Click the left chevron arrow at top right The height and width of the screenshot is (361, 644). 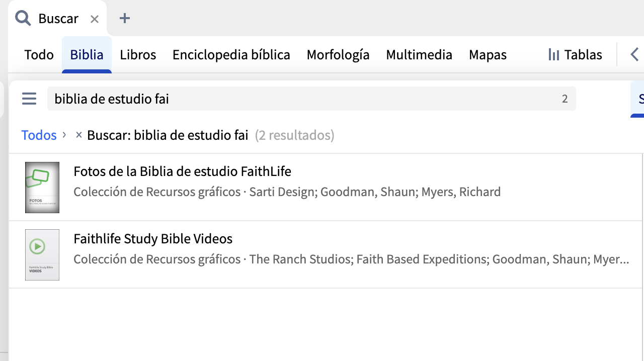[634, 54]
